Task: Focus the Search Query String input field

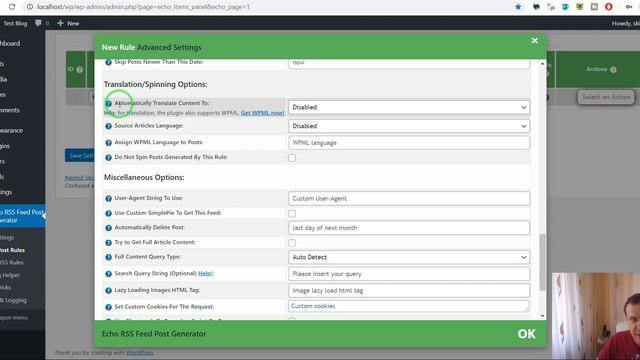Action: 409,274
